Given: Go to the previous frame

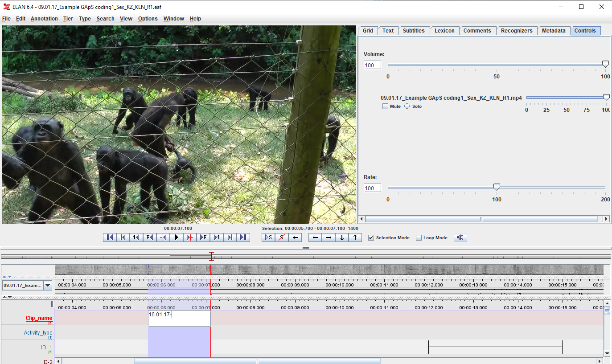Looking at the screenshot, I should click(149, 237).
